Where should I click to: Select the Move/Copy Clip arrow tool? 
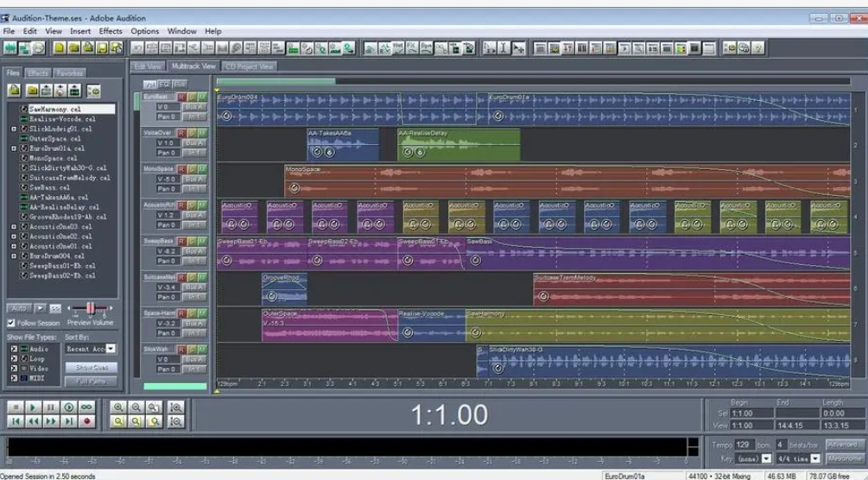[518, 48]
